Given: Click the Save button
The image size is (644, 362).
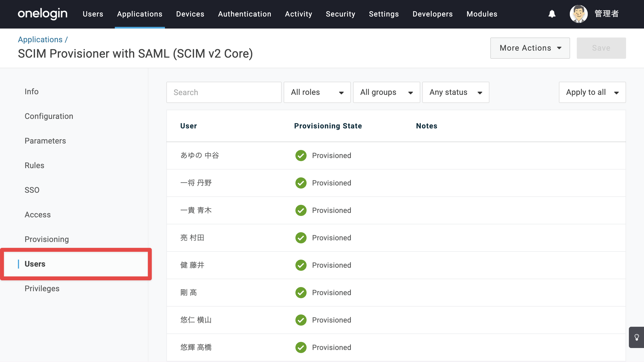Looking at the screenshot, I should pos(601,48).
